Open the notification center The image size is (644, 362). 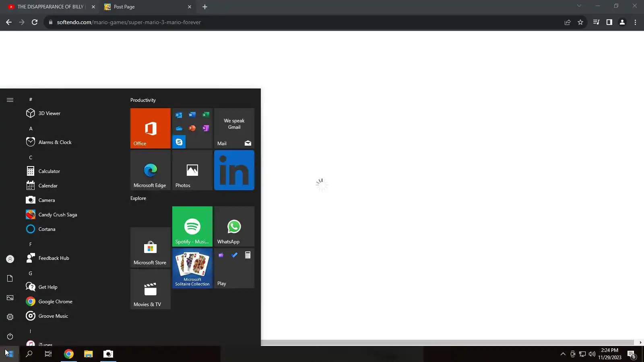(x=632, y=354)
